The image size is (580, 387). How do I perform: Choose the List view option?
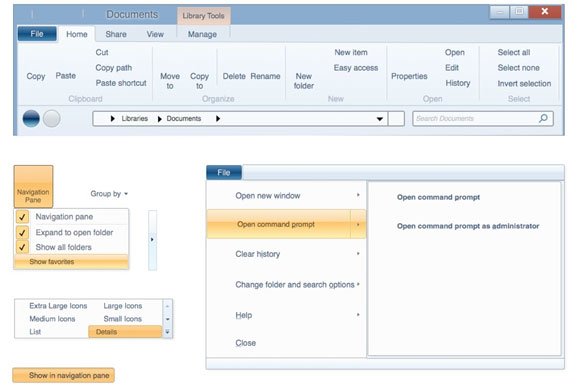[x=35, y=332]
